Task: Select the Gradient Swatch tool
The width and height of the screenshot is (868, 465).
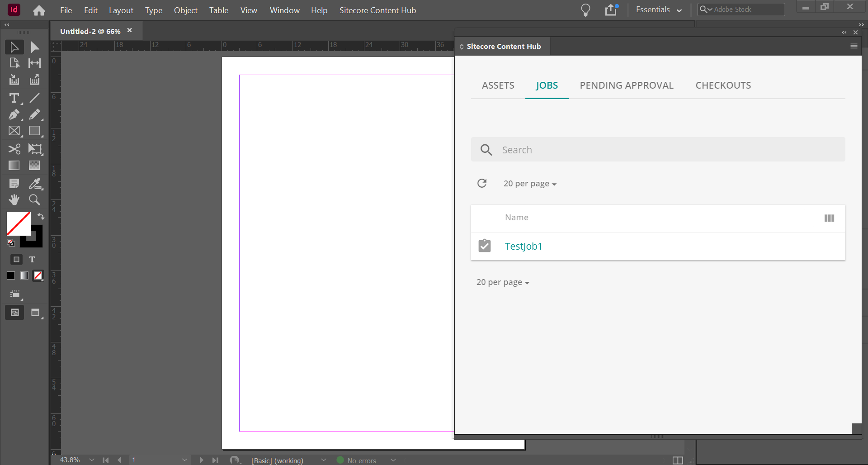Action: click(14, 165)
